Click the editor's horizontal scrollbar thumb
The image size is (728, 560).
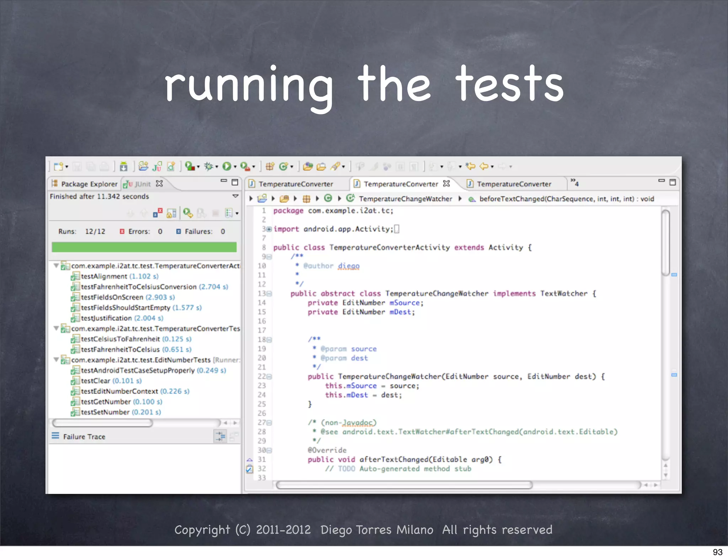404,485
